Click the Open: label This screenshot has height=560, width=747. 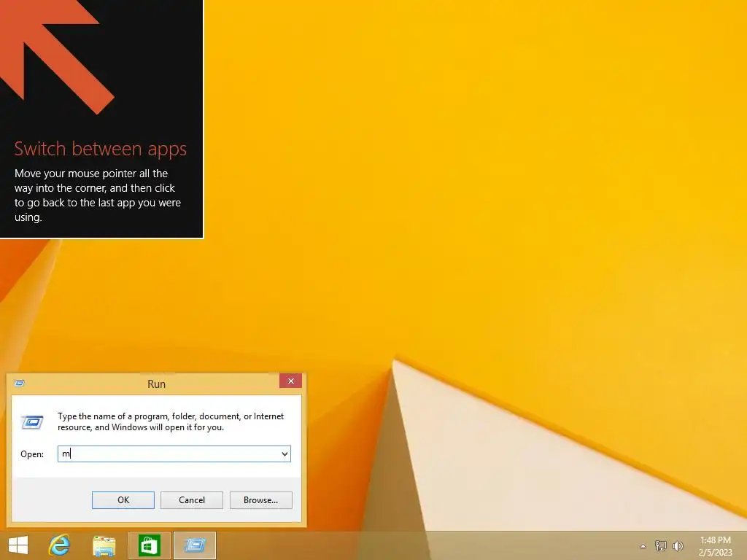32,454
